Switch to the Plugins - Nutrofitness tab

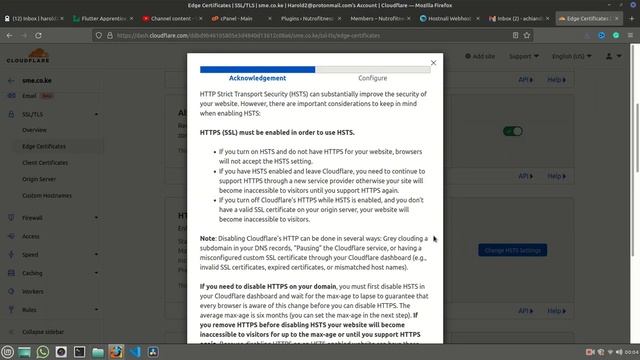311,18
